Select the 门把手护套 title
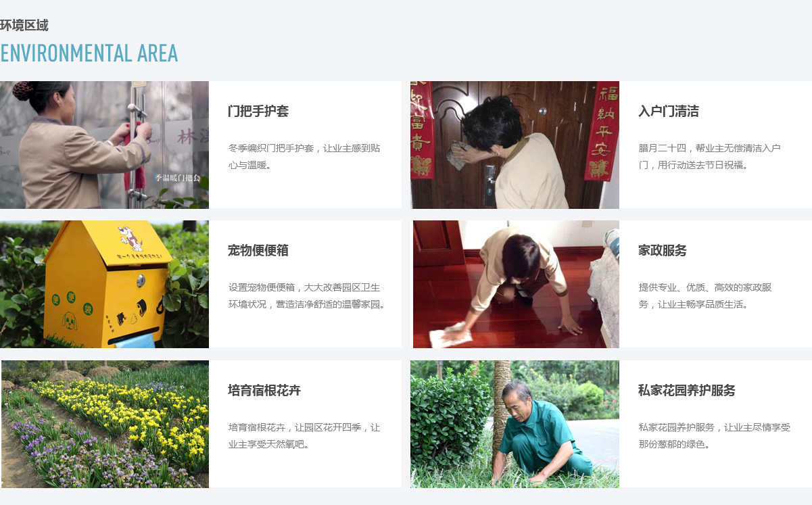The width and height of the screenshot is (812, 505). click(258, 112)
